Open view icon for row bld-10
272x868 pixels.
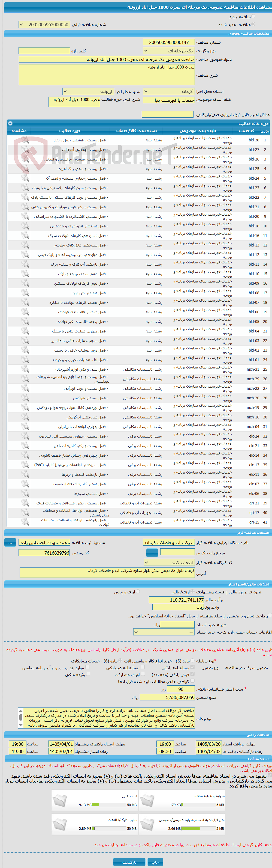pyautogui.click(x=25, y=274)
